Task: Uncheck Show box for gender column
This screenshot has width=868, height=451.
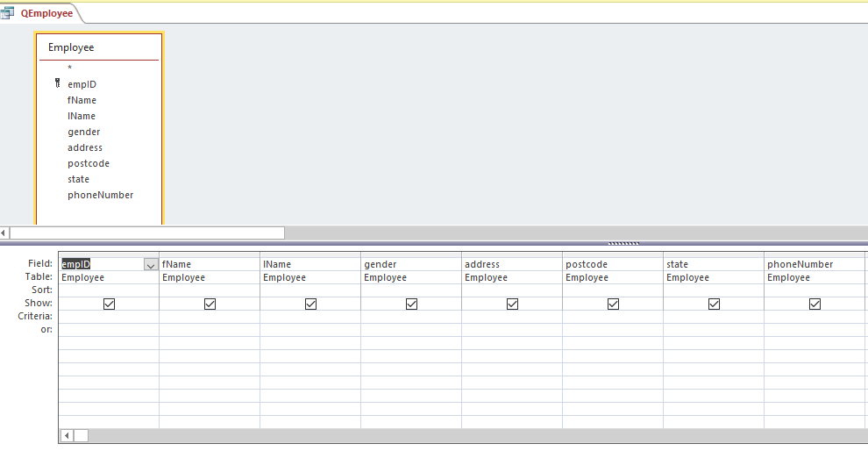Action: pyautogui.click(x=411, y=304)
